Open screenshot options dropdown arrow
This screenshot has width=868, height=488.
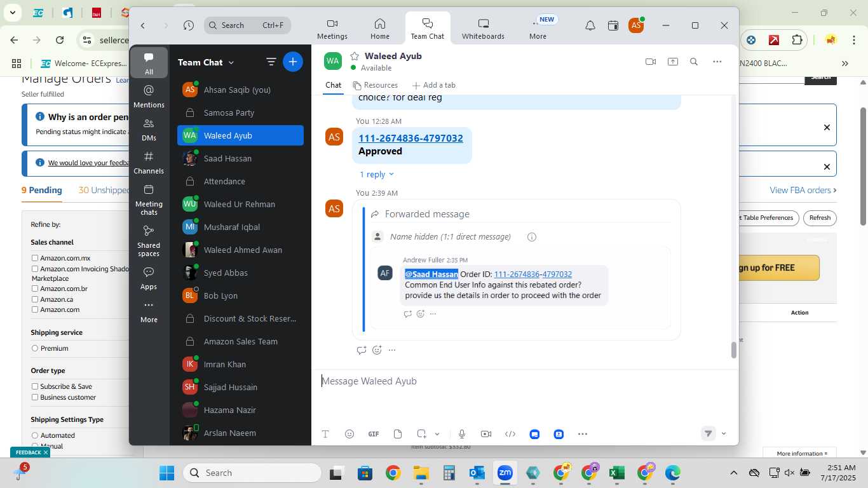(x=437, y=434)
